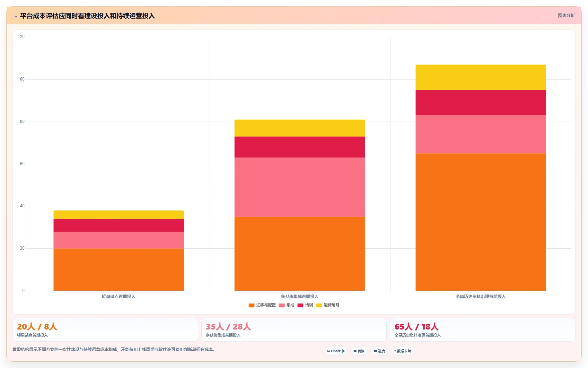Click the 65人 / 18人 stat card value
This screenshot has width=588, height=368.
pyautogui.click(x=417, y=327)
